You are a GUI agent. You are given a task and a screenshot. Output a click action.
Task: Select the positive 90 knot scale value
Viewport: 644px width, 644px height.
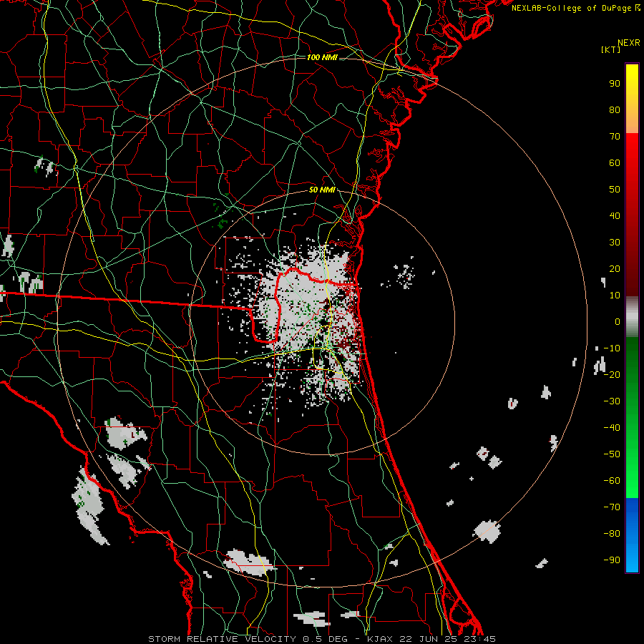[x=615, y=84]
